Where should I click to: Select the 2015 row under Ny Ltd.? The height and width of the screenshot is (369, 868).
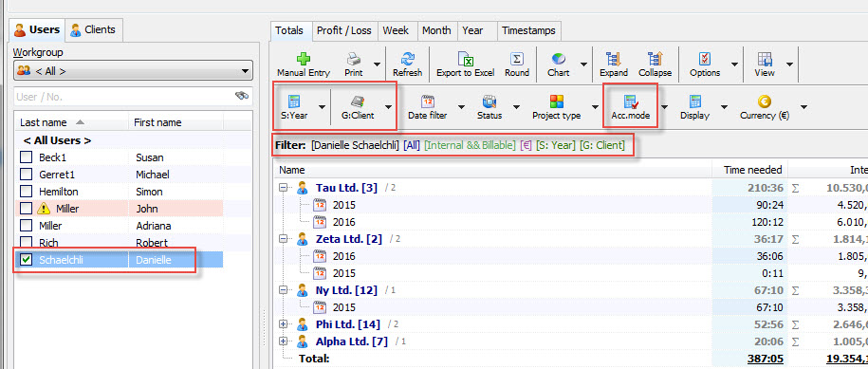point(492,307)
